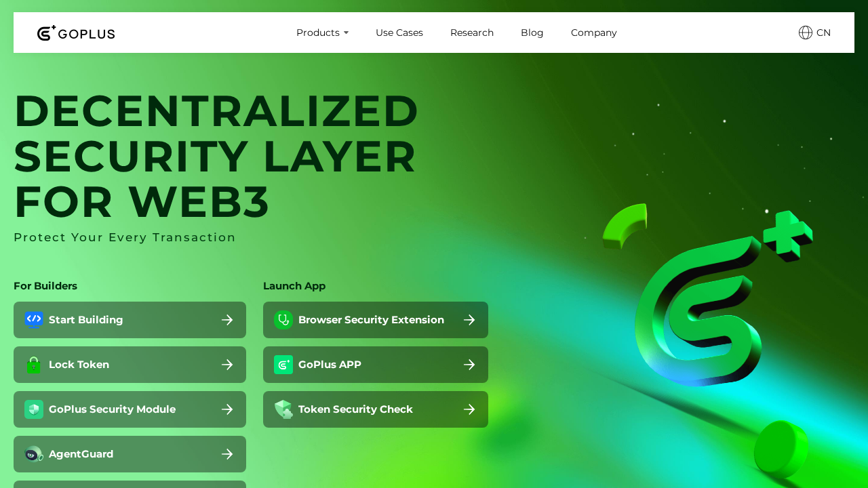
Task: Expand the Products dropdown caret
Action: tap(346, 33)
